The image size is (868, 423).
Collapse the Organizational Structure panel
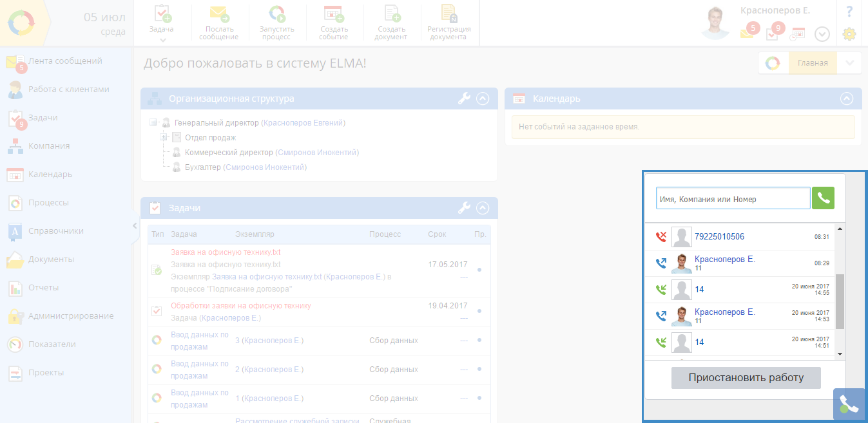tap(483, 99)
